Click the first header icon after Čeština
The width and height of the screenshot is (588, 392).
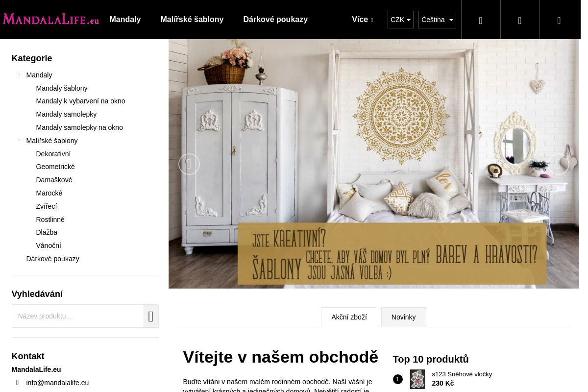coord(481,20)
